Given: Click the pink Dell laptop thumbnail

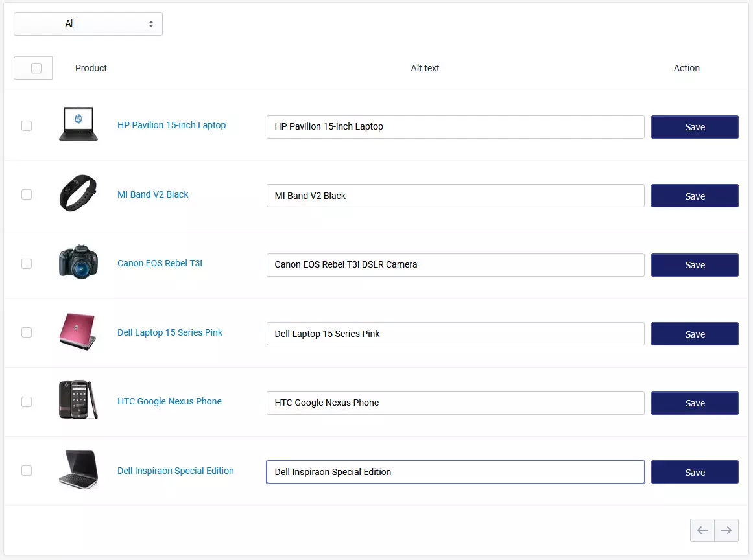Looking at the screenshot, I should pos(78,332).
